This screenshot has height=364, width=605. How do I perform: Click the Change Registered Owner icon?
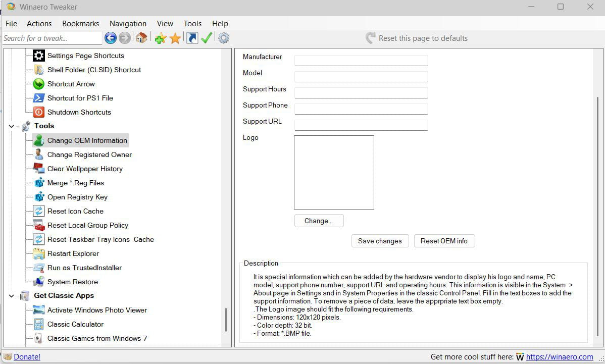[38, 154]
